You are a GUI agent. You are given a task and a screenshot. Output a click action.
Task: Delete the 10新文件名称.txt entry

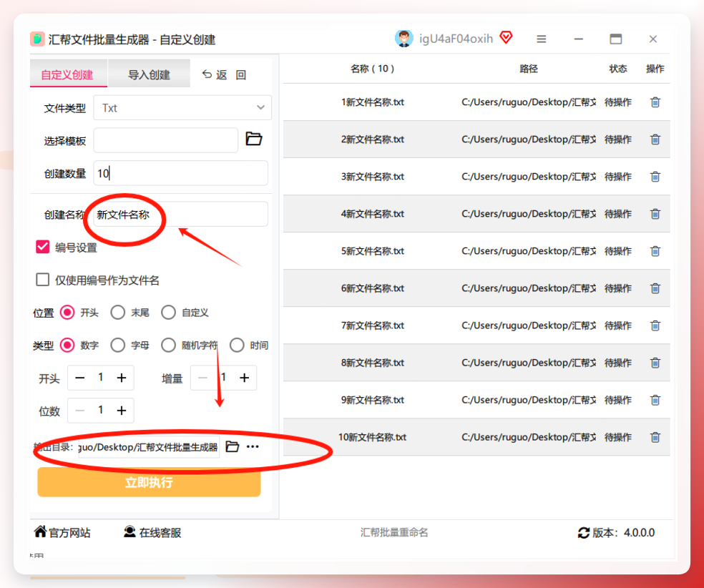(655, 438)
